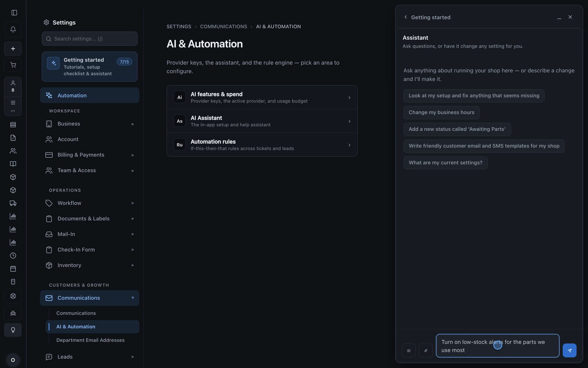Expand the Business settings group

click(x=89, y=124)
